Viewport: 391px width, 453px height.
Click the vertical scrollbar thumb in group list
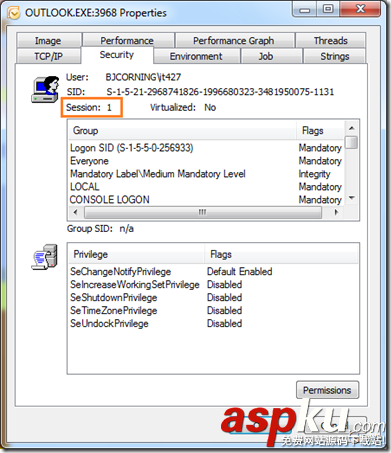coord(352,142)
